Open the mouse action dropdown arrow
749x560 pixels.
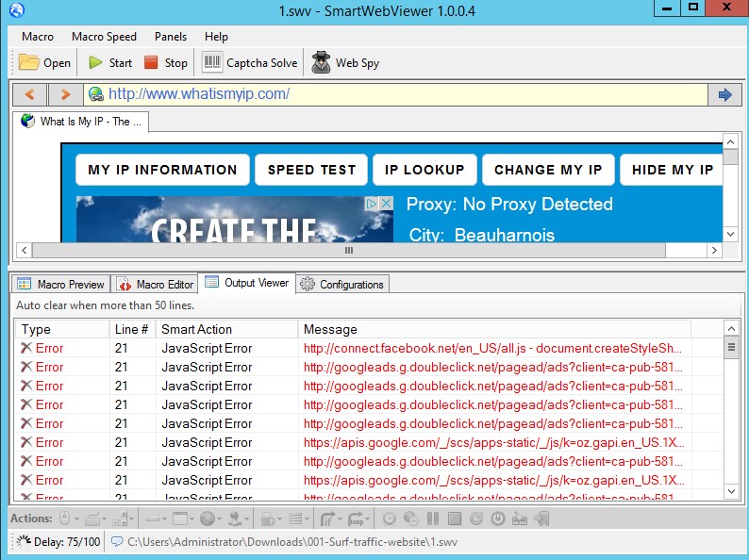coord(76,519)
